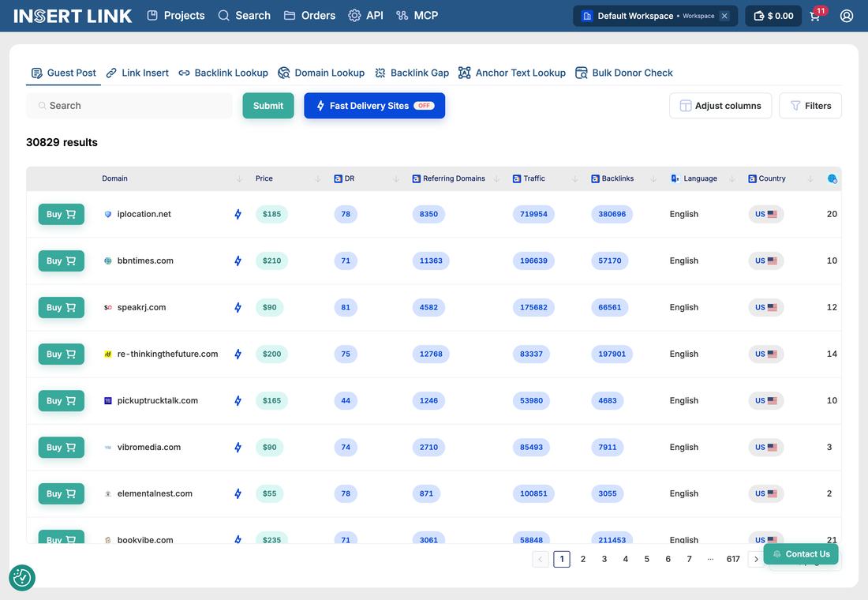Buy iplocation.net
Image resolution: width=868 pixels, height=600 pixels.
point(61,214)
